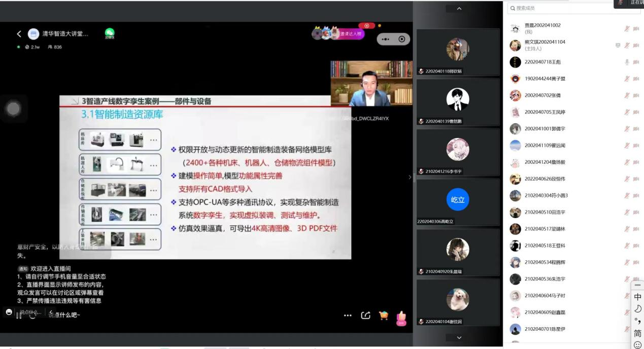The width and height of the screenshot is (644, 349).
Task: Toggle microphone for 2002040705
Action: click(x=627, y=113)
